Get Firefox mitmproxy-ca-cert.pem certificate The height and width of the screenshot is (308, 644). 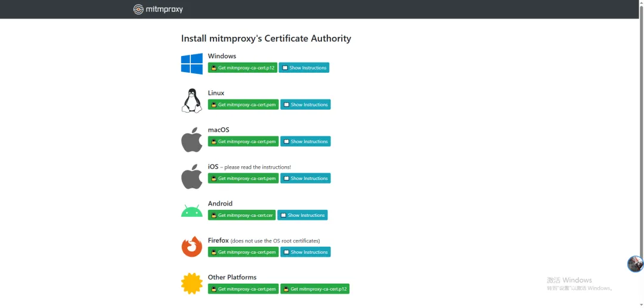tap(243, 253)
